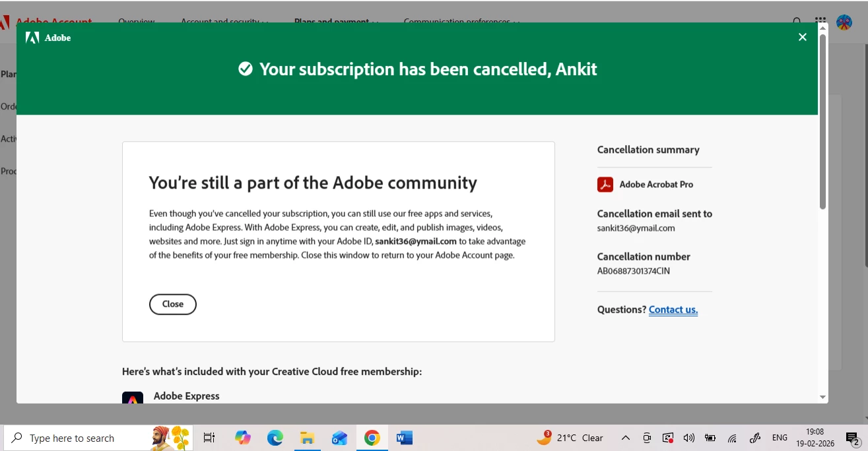Image resolution: width=868 pixels, height=451 pixels.
Task: Click the Adobe logo in the green banner
Action: tap(48, 38)
